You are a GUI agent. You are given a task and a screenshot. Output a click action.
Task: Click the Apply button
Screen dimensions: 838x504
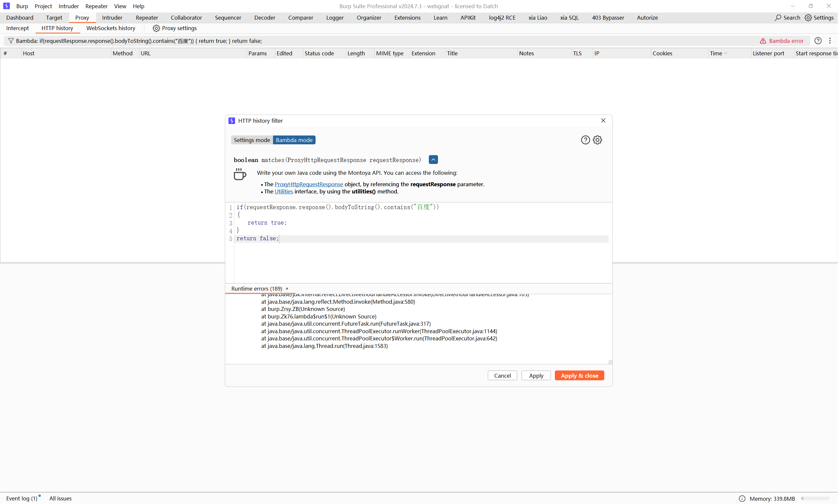tap(536, 376)
